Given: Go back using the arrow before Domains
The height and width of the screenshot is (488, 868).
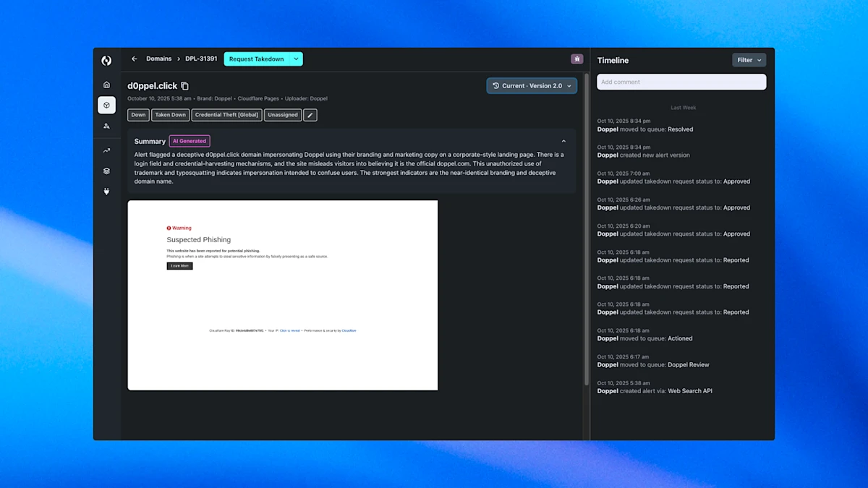Looking at the screenshot, I should [x=134, y=59].
